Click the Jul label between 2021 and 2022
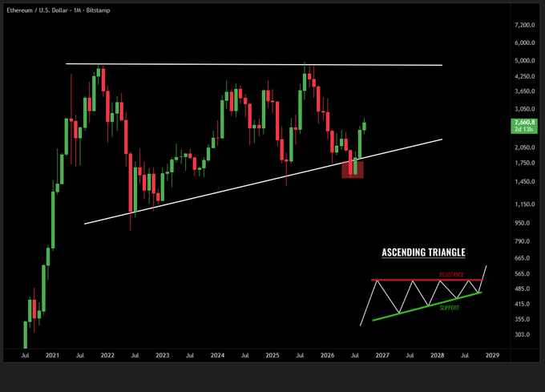Screen dimensions: 545x392 80,355
